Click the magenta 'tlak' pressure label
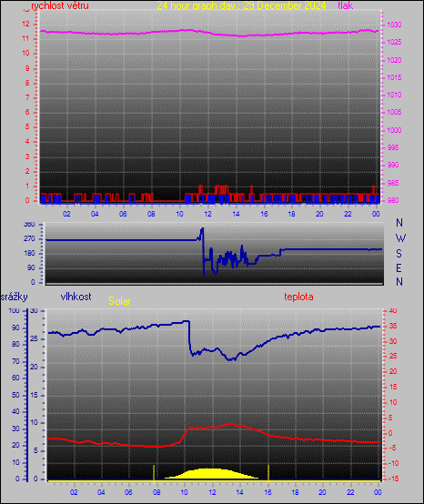Viewport: 424px width, 504px height. 346,5
